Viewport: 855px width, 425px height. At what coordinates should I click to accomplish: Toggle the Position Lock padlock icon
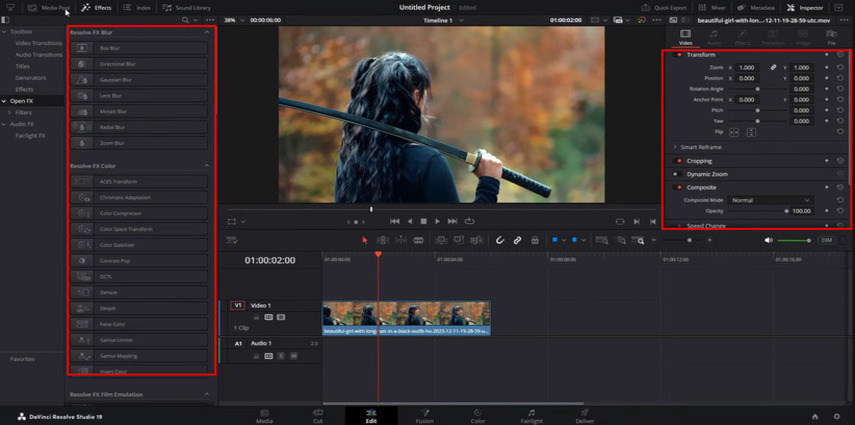click(x=535, y=240)
